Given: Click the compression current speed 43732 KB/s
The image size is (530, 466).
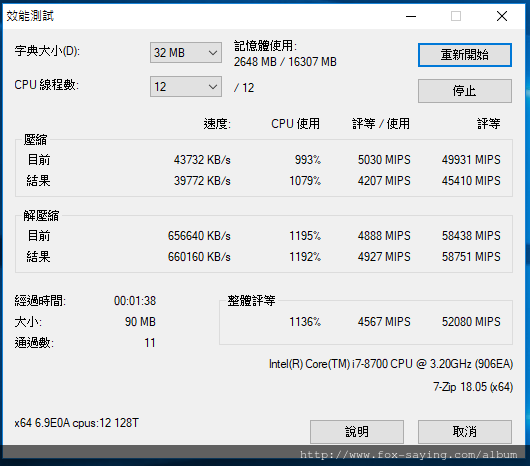Looking at the screenshot, I should (x=202, y=160).
